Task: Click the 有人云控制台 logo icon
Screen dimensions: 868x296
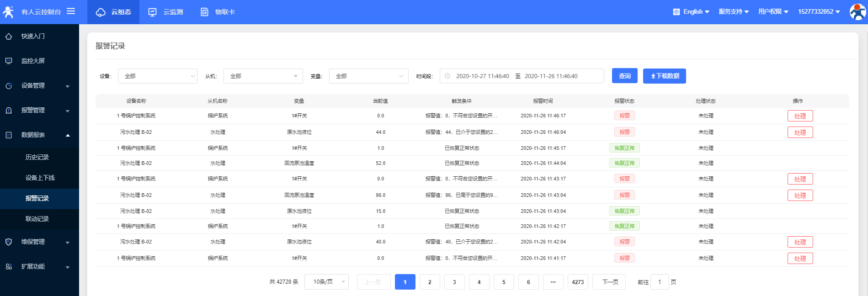Action: tap(8, 12)
